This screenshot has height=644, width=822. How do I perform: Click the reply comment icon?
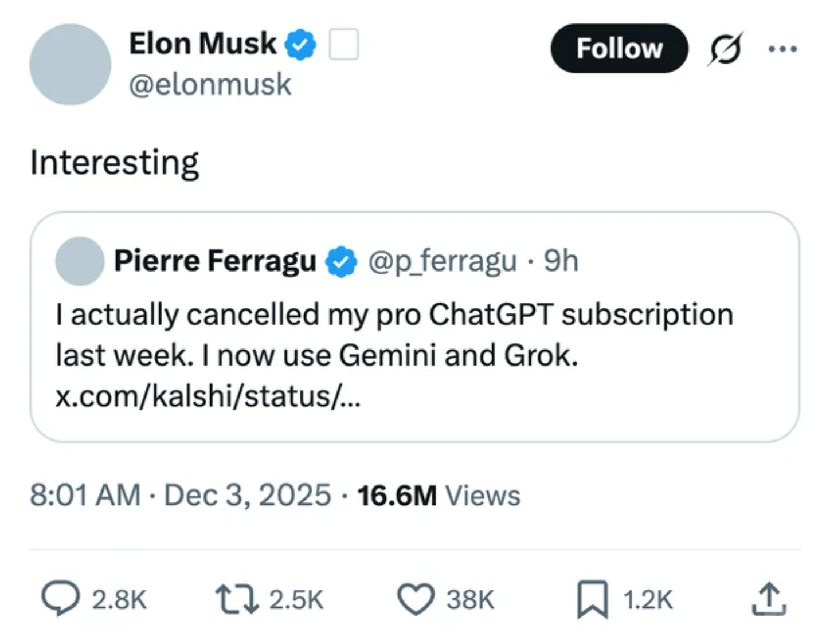(x=60, y=599)
